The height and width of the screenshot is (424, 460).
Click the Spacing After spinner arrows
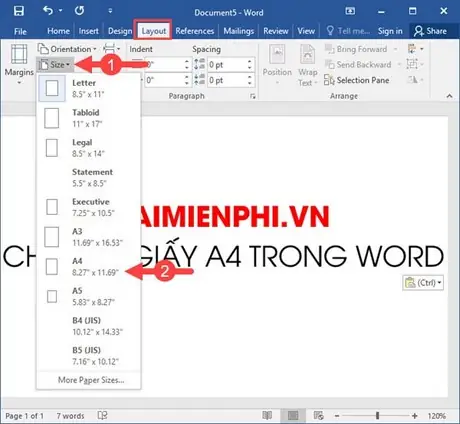[x=250, y=80]
